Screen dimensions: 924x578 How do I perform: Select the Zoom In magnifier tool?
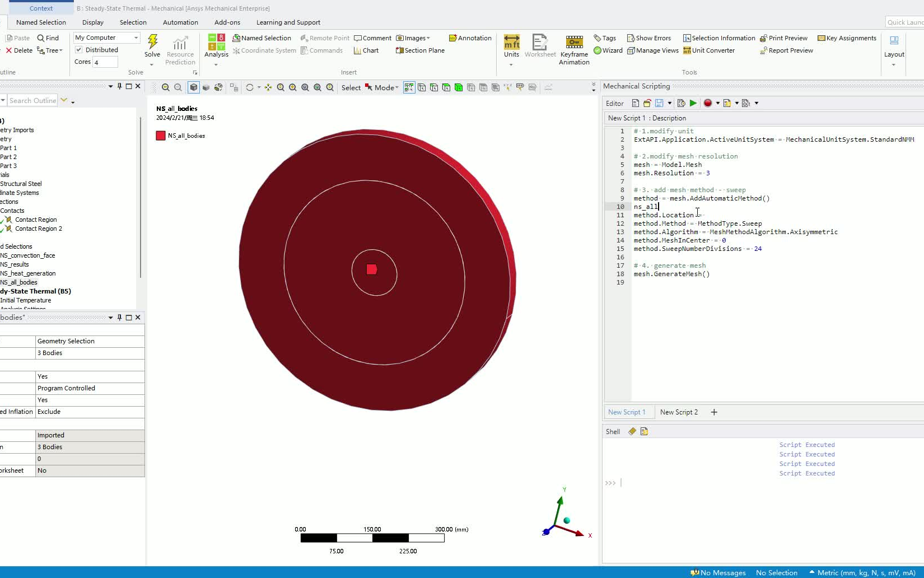click(x=293, y=87)
